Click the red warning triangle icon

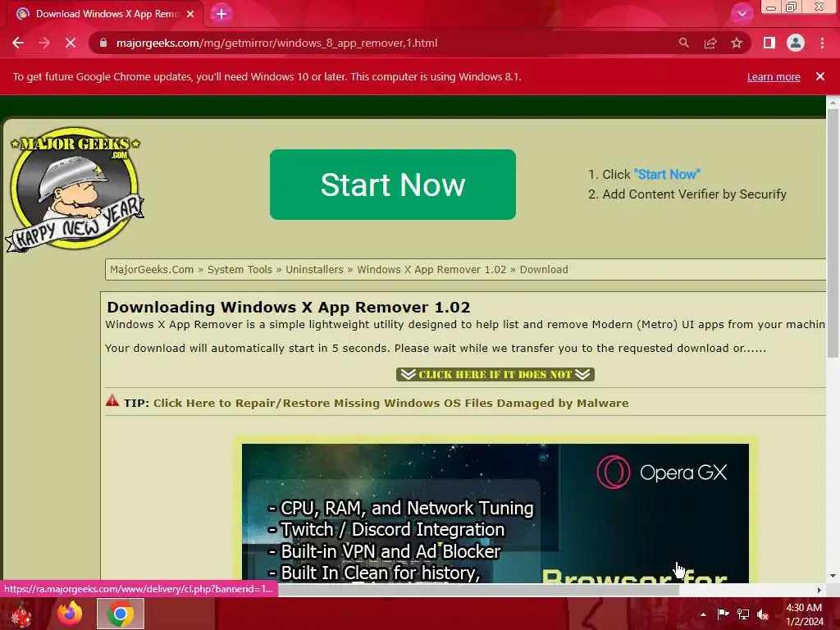[x=112, y=400]
